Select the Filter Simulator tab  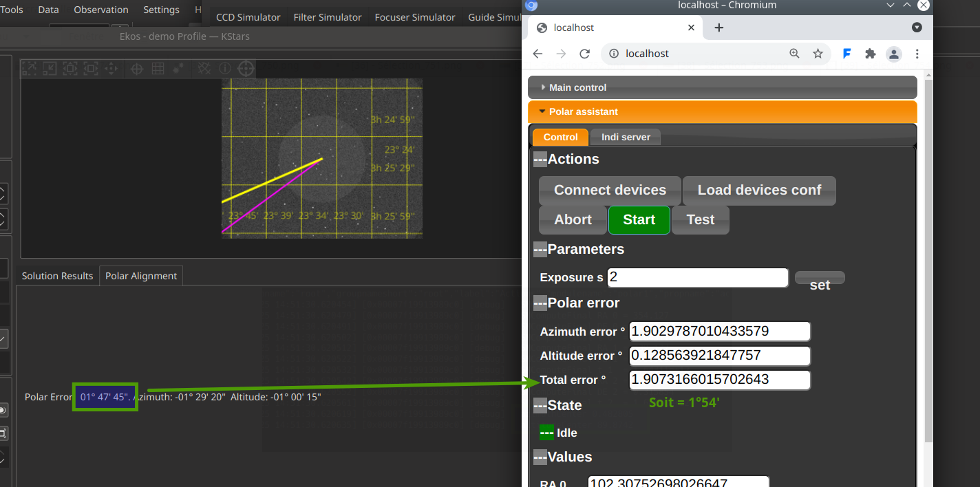[328, 17]
